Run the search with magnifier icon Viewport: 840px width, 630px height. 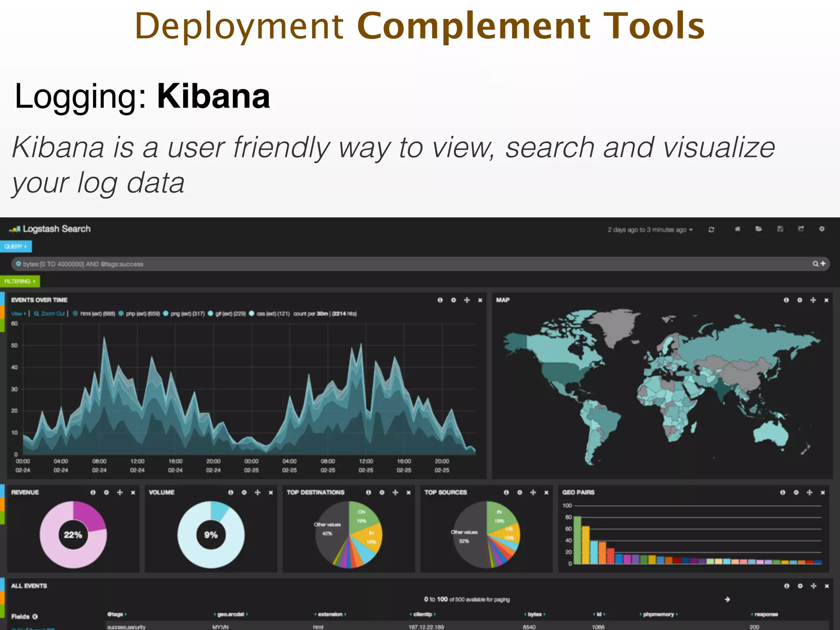(816, 264)
